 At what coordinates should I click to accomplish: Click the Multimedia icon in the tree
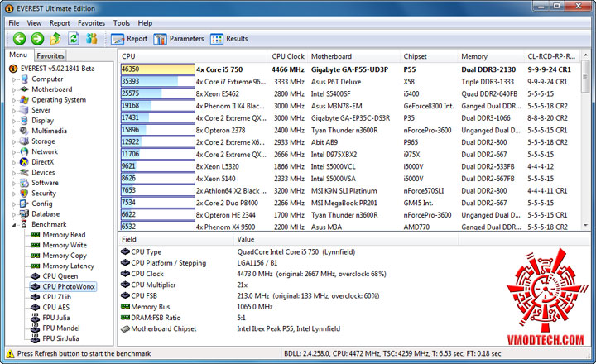[24, 131]
